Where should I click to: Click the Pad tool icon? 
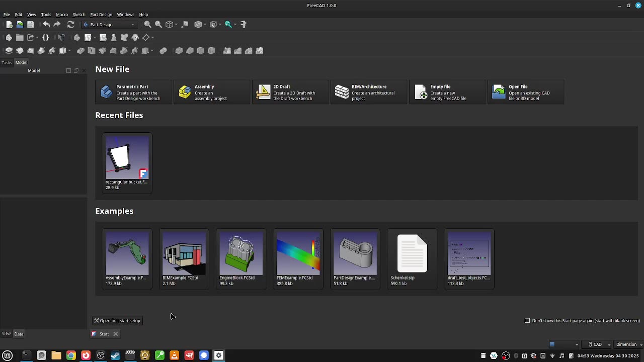pos(9,51)
